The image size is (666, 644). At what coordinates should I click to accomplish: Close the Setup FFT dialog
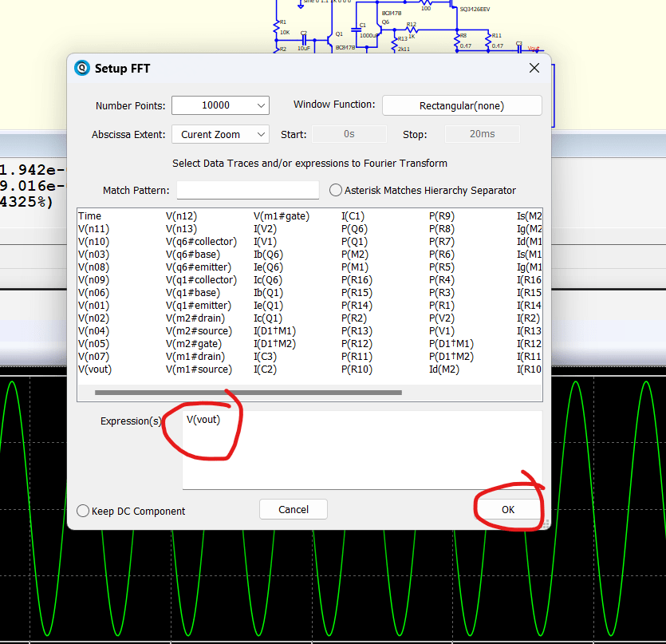tap(534, 68)
